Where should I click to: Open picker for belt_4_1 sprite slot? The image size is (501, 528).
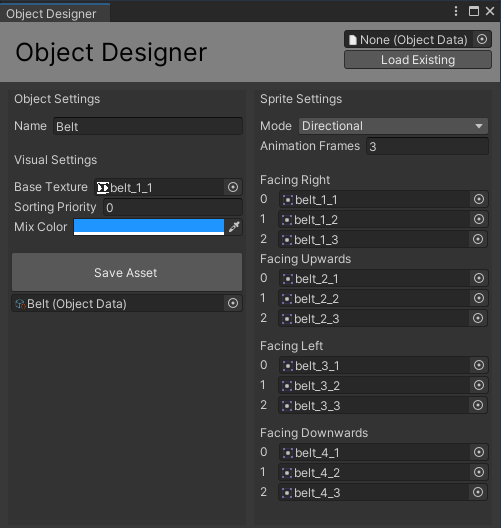[x=478, y=452]
